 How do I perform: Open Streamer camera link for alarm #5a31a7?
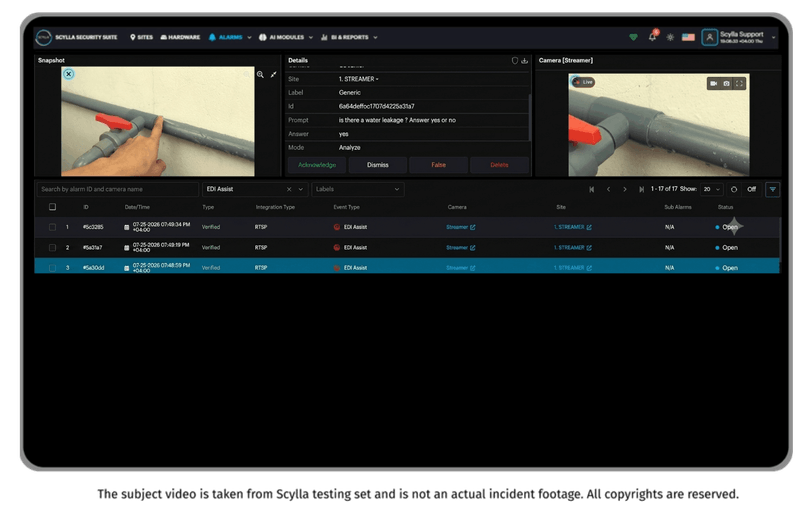pos(460,248)
